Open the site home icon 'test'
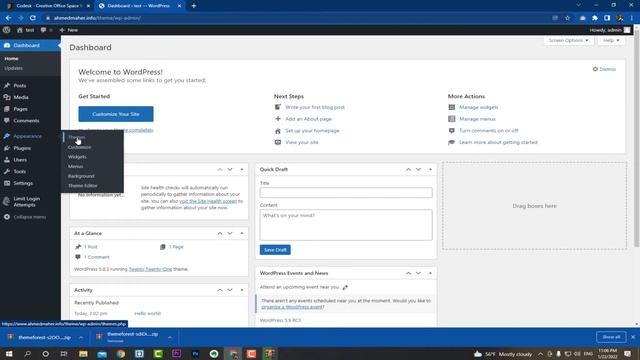Viewport: 640px width, 360px height. coord(25,30)
